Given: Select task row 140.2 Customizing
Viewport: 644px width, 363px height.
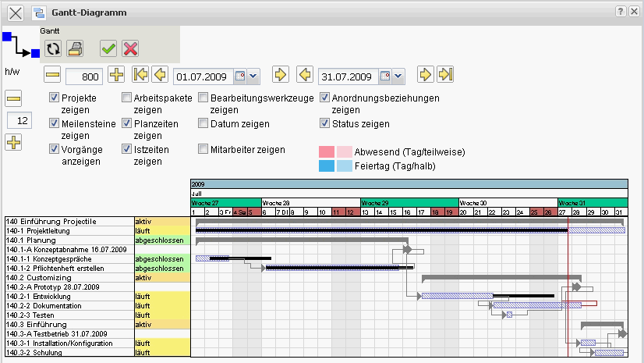Looking at the screenshot, I should pos(69,277).
